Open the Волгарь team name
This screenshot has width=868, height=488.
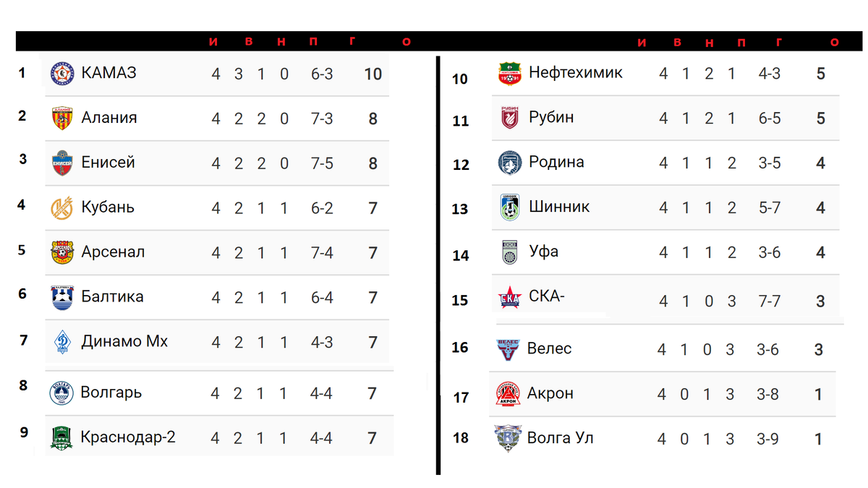(x=111, y=393)
